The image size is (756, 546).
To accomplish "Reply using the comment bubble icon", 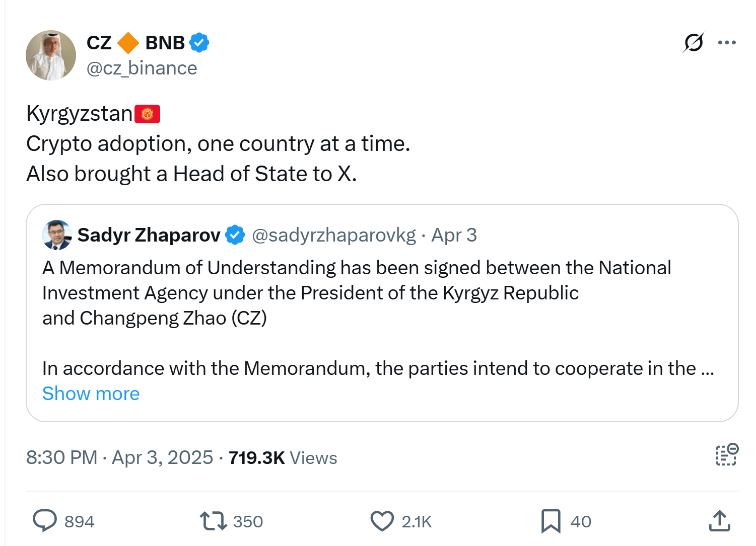I will click(45, 521).
